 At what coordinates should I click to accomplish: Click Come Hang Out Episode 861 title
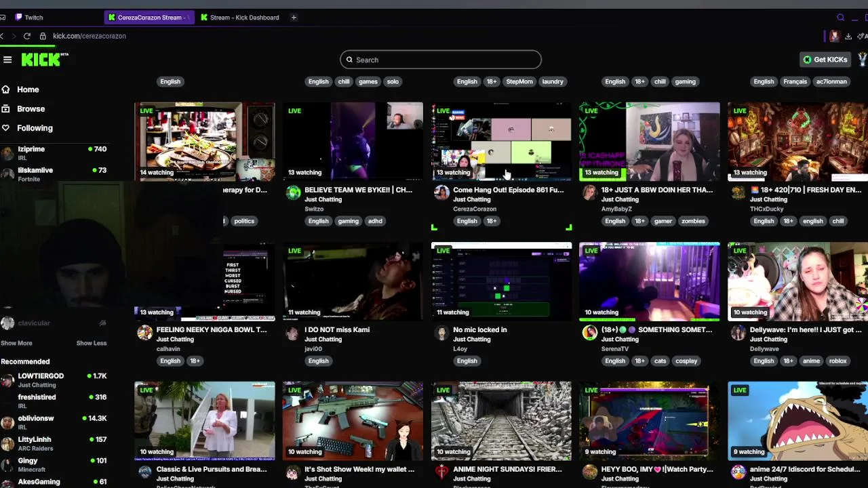click(x=509, y=190)
